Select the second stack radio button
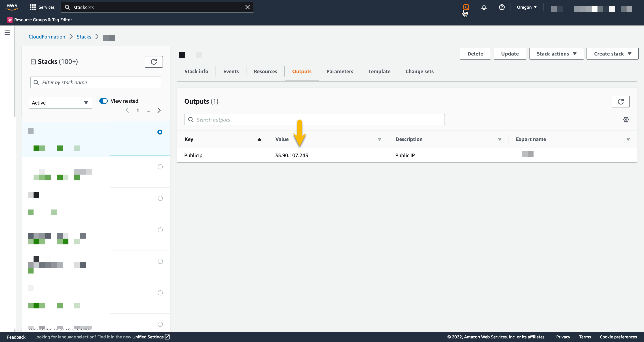The height and width of the screenshot is (342, 644). click(160, 167)
